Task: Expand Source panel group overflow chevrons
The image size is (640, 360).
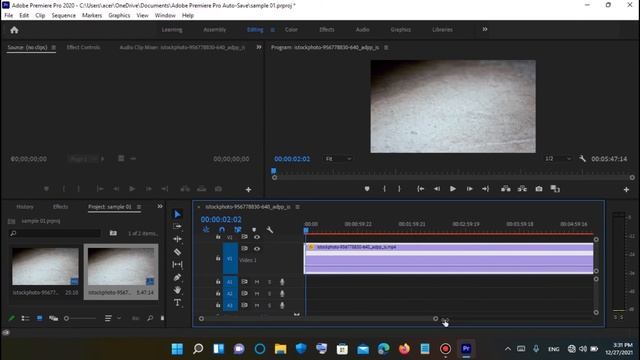Action: pos(259,47)
